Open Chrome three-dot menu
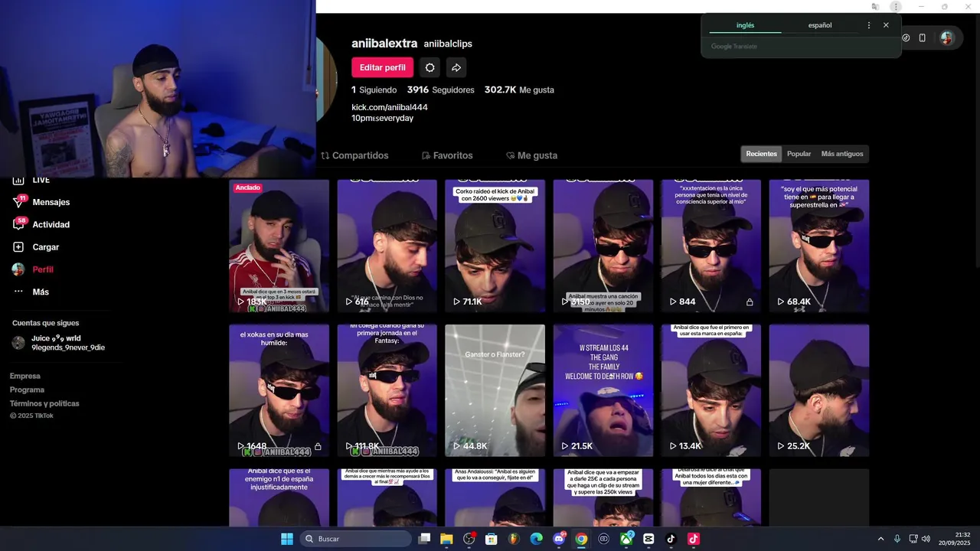Image resolution: width=980 pixels, height=551 pixels. [896, 7]
